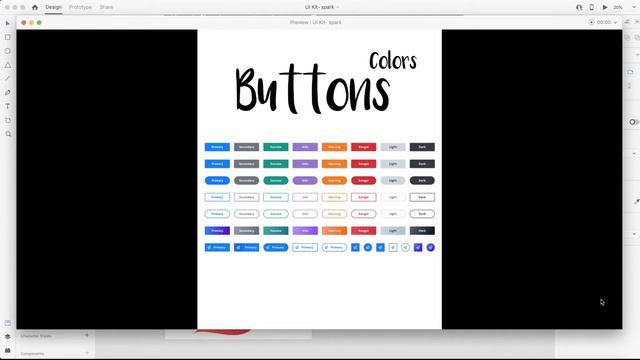640x360 pixels.
Task: Click the pill outline Warning button
Action: click(x=334, y=214)
